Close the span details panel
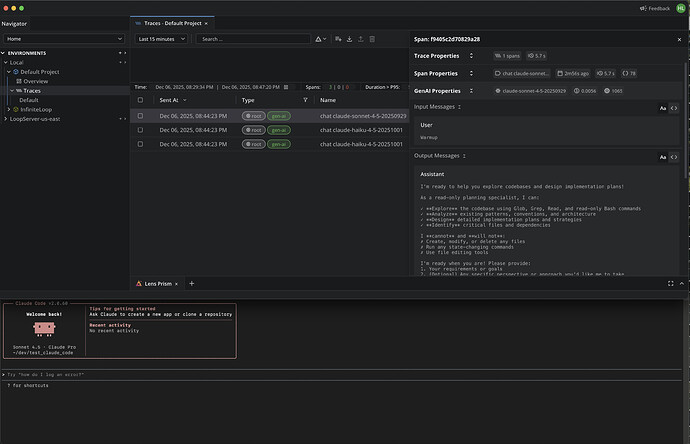The height and width of the screenshot is (444, 690). click(x=677, y=38)
